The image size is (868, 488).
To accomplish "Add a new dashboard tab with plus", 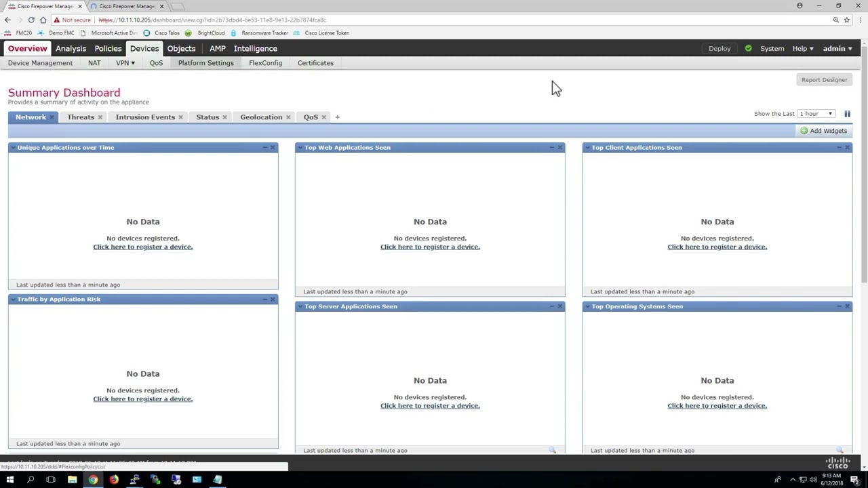I will 337,117.
